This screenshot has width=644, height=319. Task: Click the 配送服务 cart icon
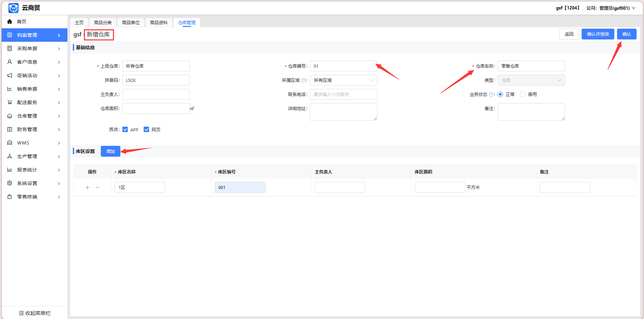pyautogui.click(x=10, y=102)
